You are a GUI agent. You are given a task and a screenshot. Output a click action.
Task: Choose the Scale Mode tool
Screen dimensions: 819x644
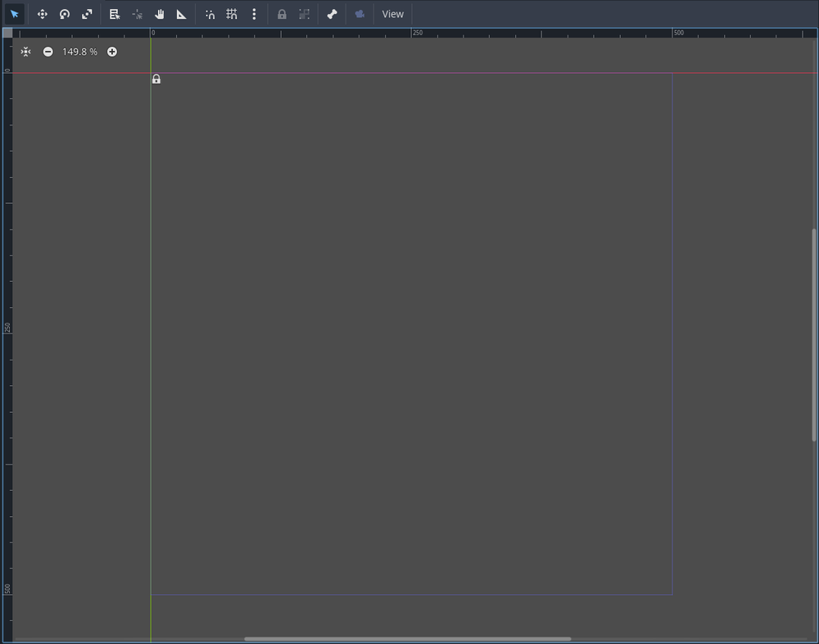click(86, 14)
